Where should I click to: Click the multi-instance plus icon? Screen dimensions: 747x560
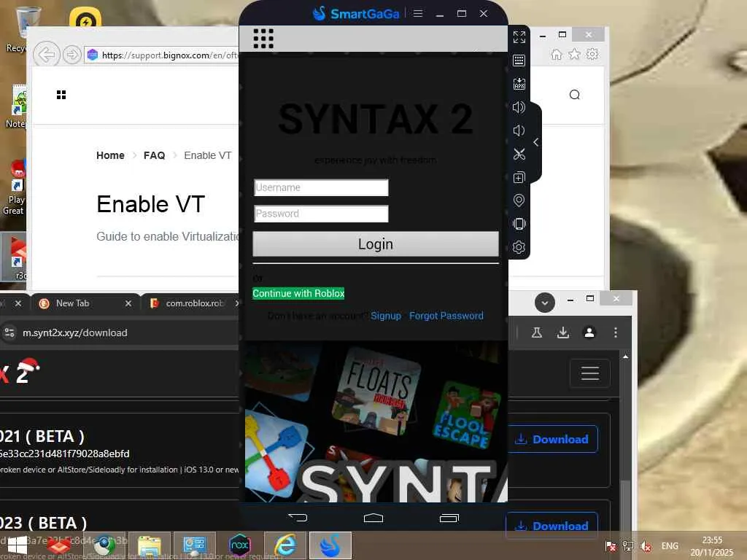pyautogui.click(x=519, y=177)
